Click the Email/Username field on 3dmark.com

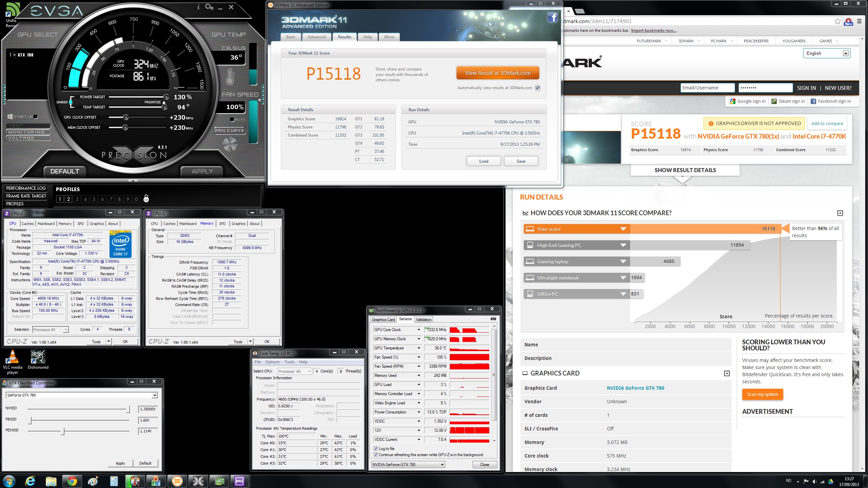point(707,88)
